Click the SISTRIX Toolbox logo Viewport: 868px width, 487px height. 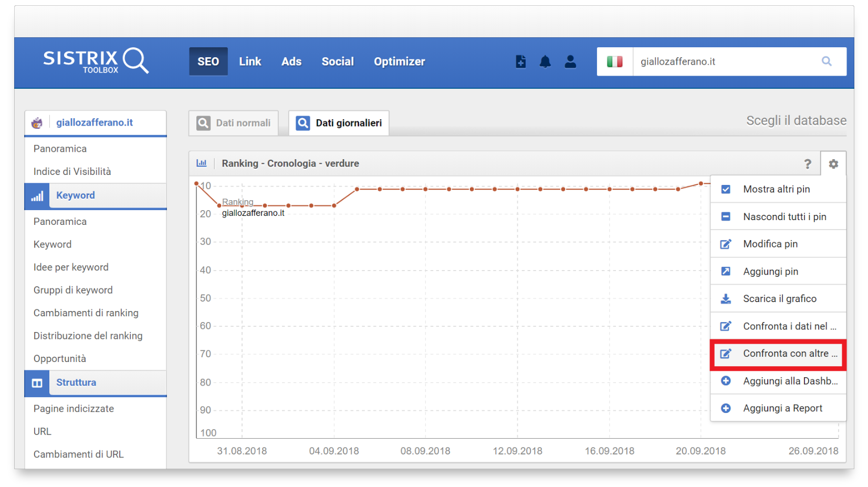(96, 61)
